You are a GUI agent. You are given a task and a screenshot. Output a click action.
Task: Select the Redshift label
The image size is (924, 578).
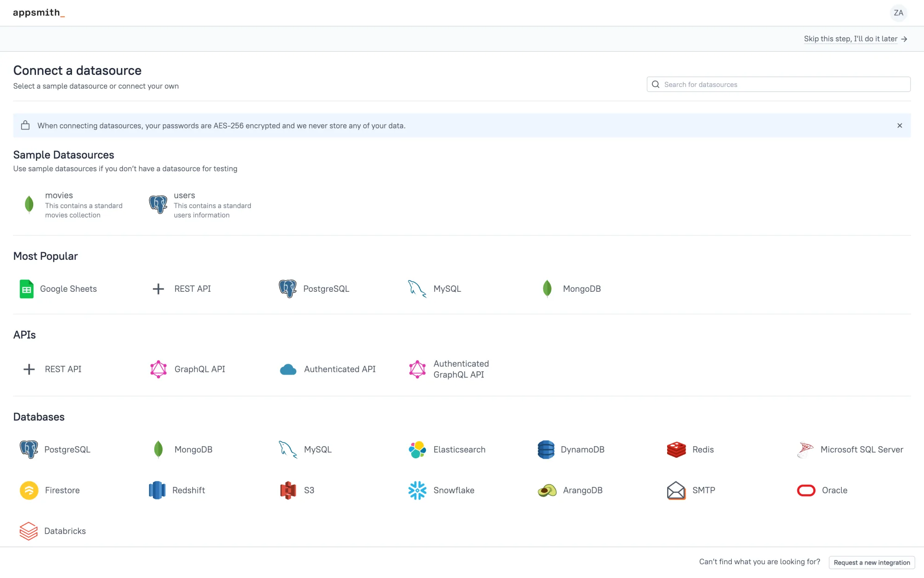pyautogui.click(x=188, y=490)
